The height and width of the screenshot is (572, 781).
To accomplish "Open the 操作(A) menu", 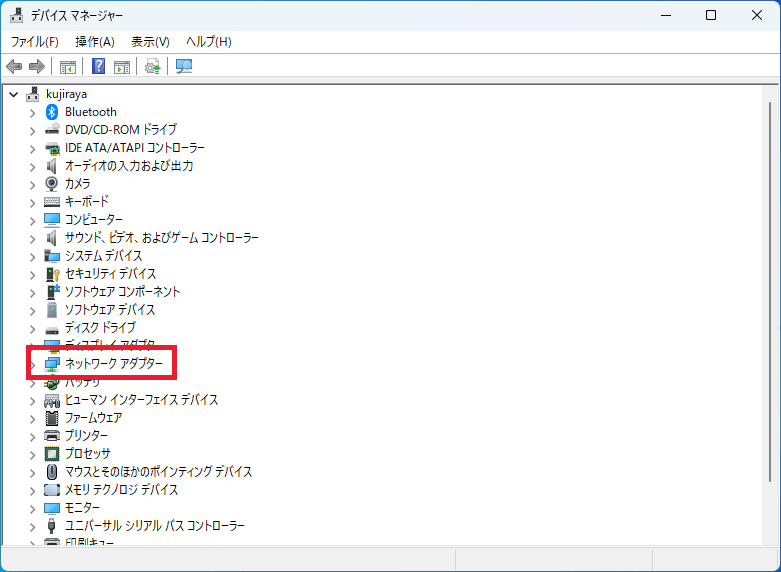I will (x=95, y=42).
